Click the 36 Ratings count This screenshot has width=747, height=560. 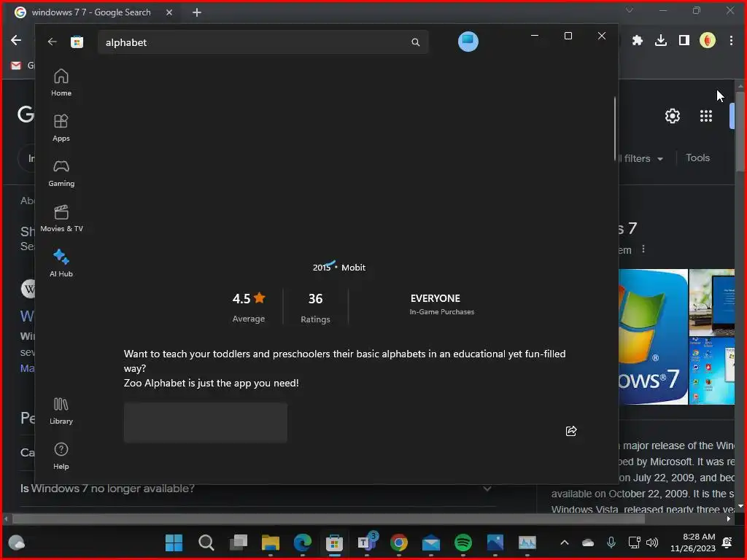315,308
